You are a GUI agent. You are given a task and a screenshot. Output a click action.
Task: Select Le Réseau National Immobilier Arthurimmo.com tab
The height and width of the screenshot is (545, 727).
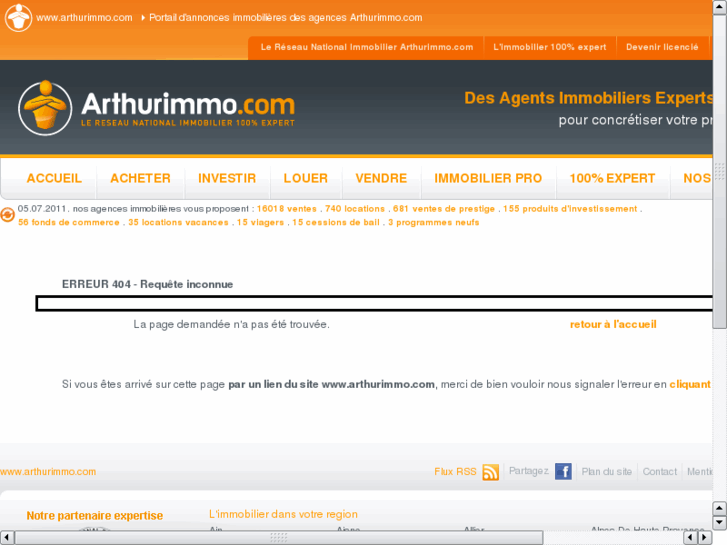(x=367, y=47)
